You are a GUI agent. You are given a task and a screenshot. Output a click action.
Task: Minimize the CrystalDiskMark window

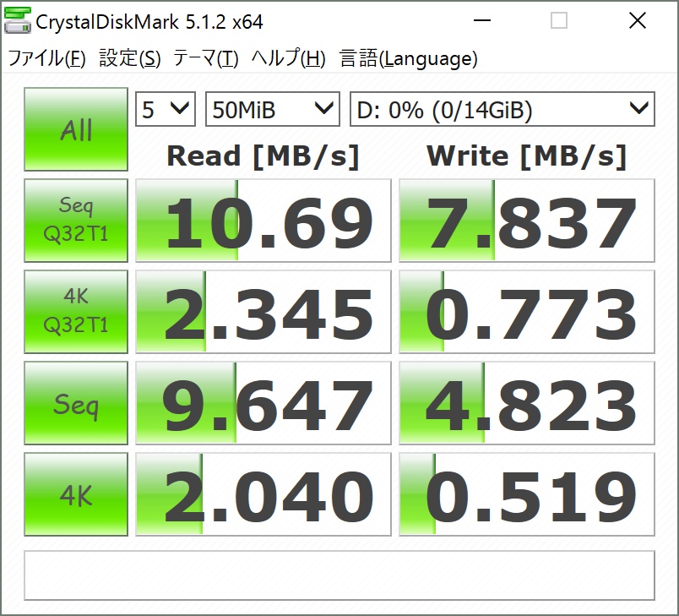[482, 20]
